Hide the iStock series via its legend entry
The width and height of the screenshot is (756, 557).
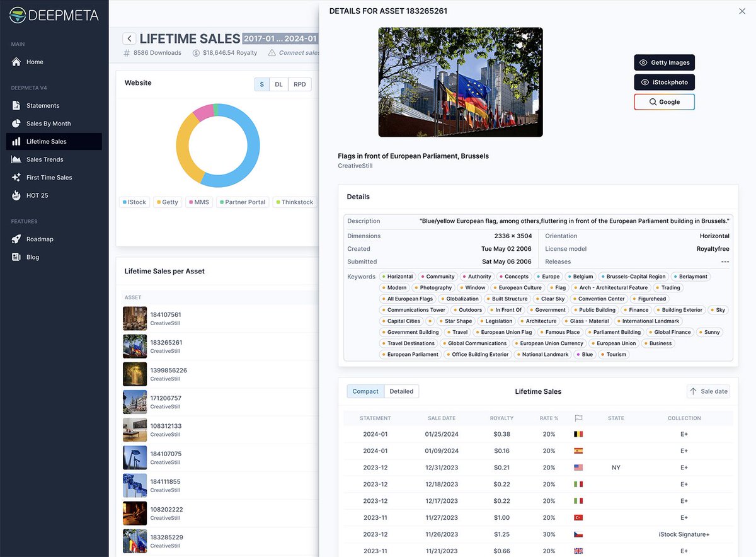tap(134, 202)
